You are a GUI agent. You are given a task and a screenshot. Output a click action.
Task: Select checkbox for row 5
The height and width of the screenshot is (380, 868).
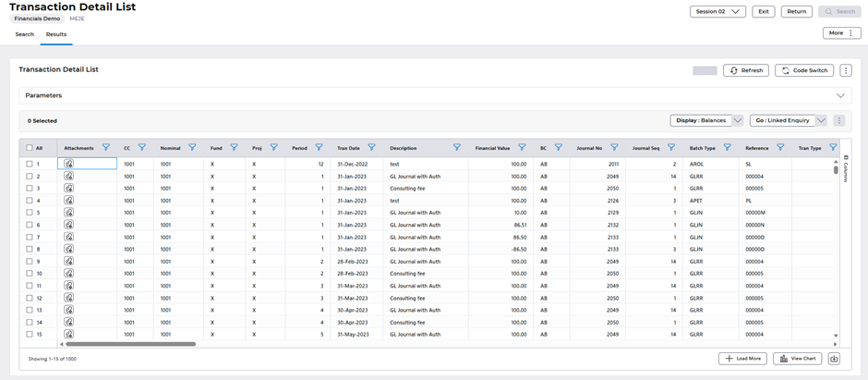[30, 213]
